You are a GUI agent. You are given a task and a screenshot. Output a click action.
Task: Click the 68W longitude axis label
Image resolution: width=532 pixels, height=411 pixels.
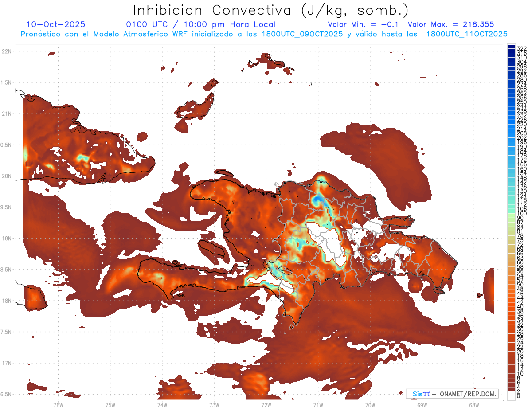474,404
